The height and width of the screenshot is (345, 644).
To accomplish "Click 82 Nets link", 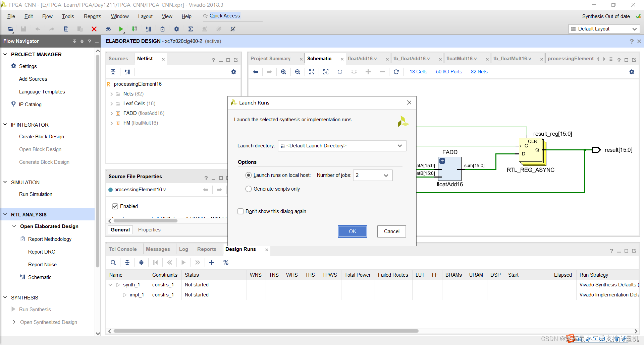I will click(x=479, y=72).
